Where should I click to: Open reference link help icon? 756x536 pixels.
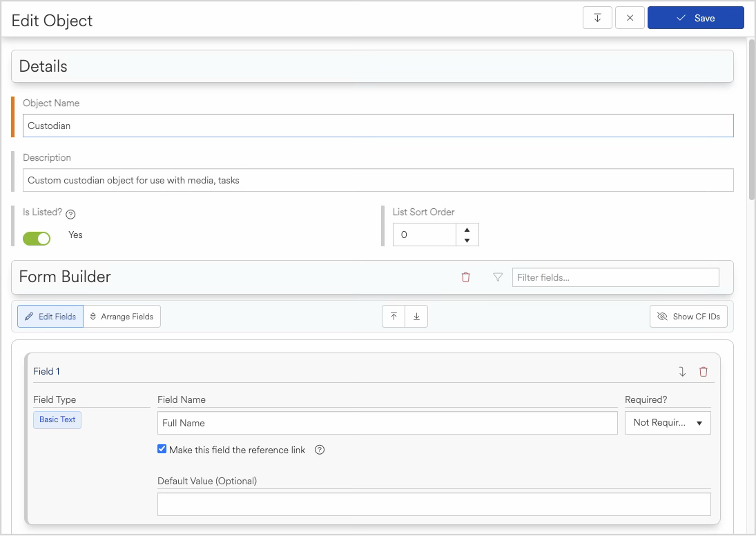[319, 450]
